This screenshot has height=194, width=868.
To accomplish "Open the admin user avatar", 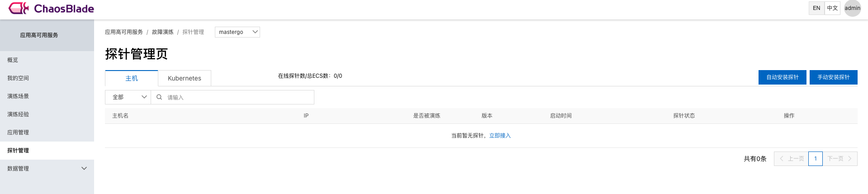I will [x=852, y=8].
